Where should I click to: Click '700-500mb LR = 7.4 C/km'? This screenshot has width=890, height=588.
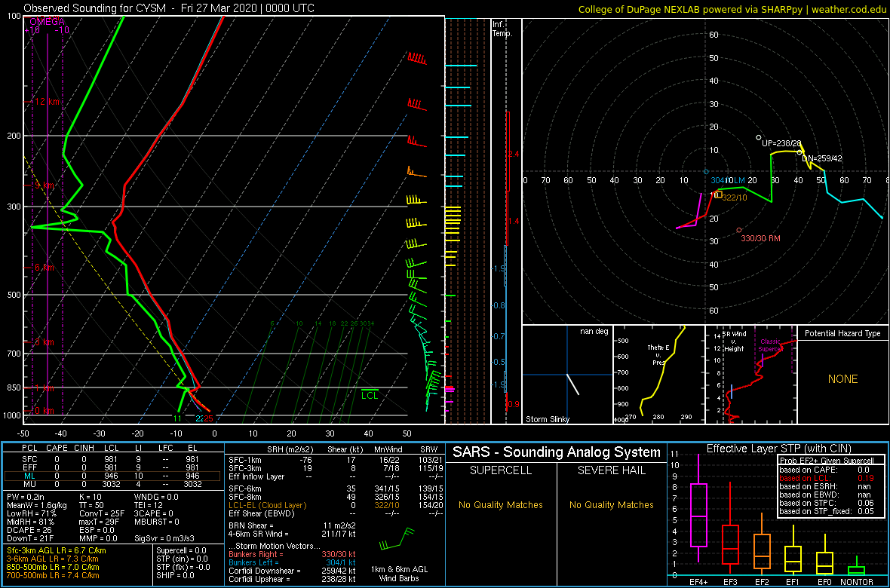[x=54, y=575]
